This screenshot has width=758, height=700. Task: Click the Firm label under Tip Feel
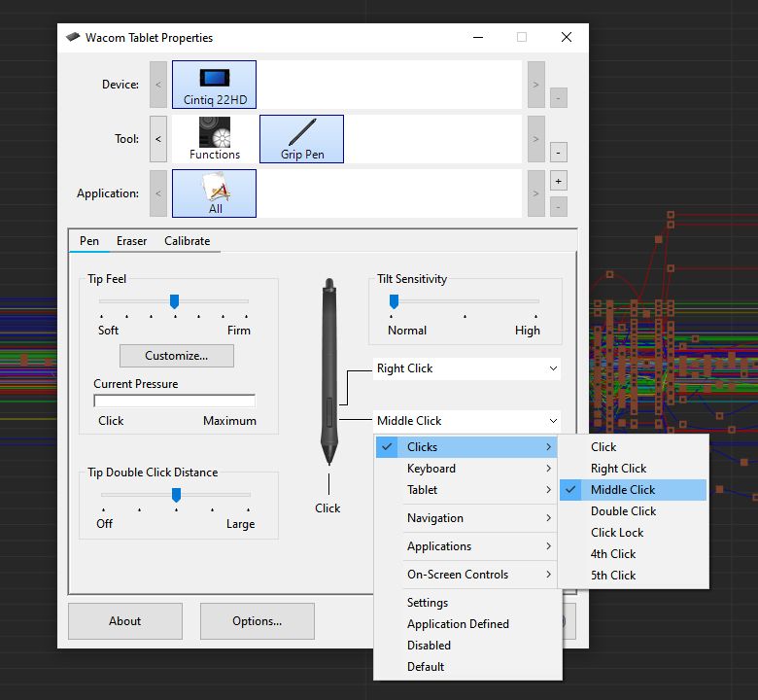[239, 331]
